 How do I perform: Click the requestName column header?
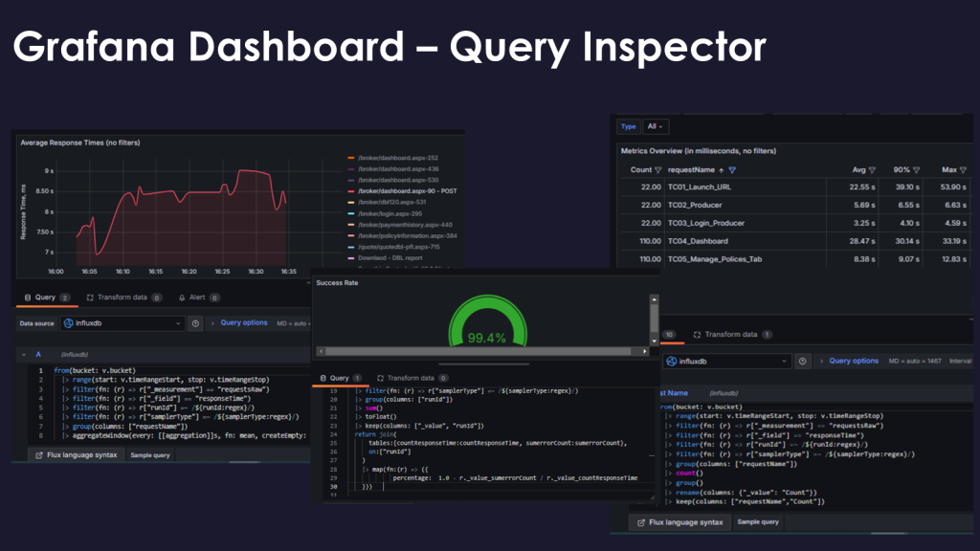coord(691,170)
